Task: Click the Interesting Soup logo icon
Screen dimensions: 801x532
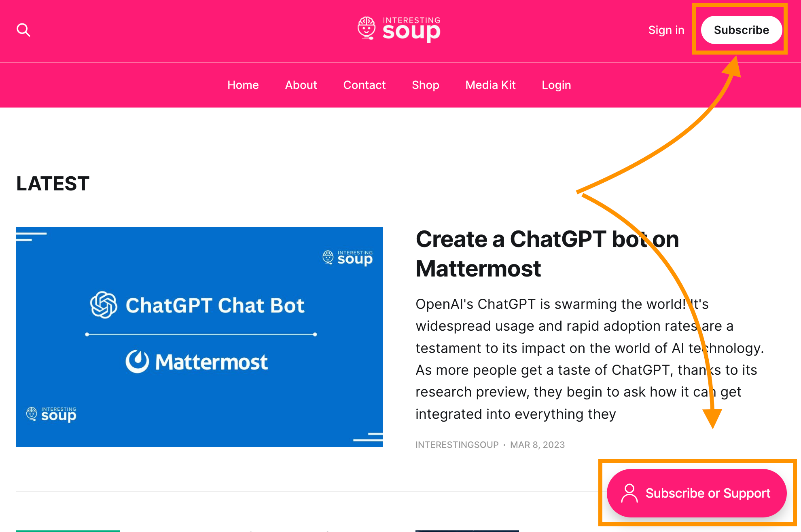Action: coord(365,29)
